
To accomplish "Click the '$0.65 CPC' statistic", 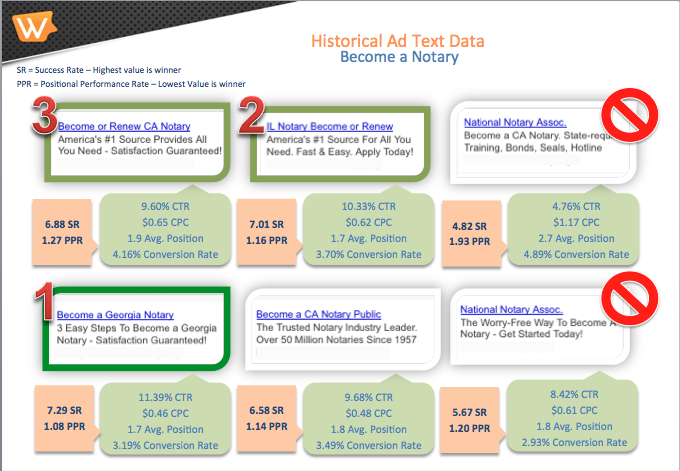I will (165, 222).
